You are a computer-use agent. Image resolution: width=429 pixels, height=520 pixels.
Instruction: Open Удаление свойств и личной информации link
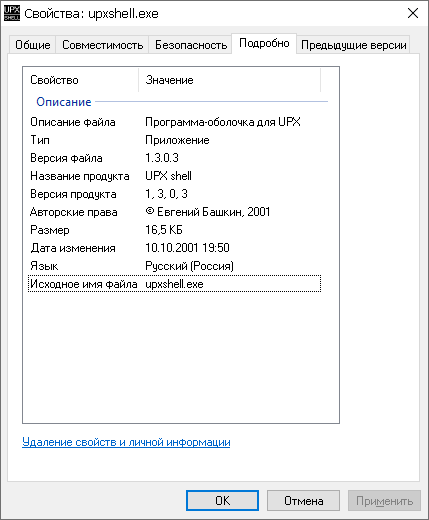pyautogui.click(x=126, y=442)
